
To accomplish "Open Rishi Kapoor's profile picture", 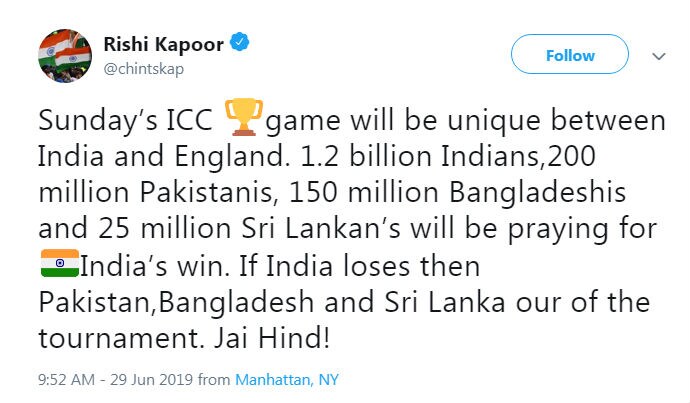I will click(61, 56).
